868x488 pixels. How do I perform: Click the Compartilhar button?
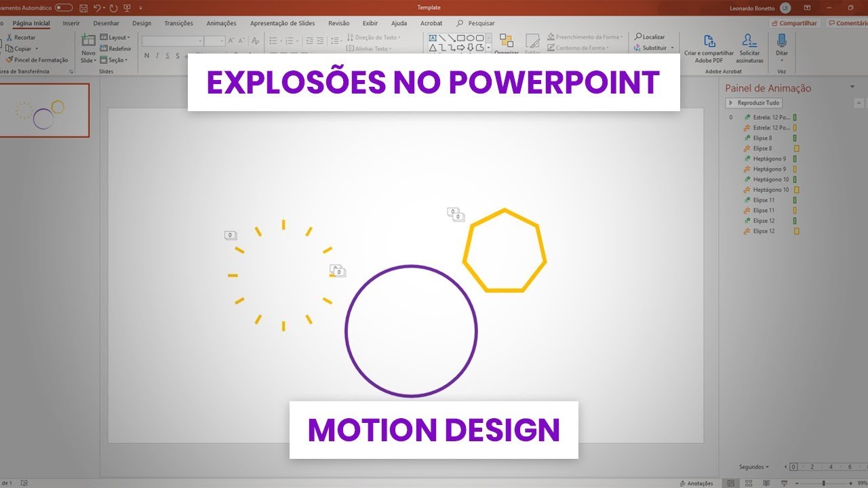[795, 23]
